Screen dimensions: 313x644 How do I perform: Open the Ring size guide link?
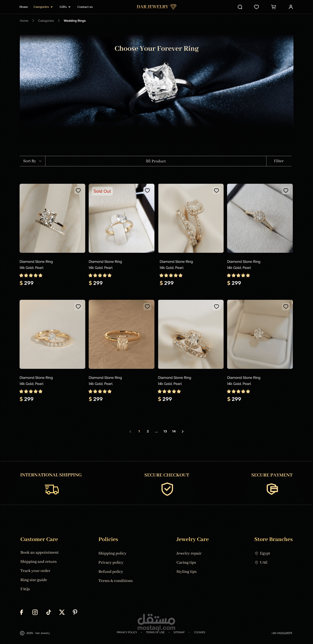(34, 580)
